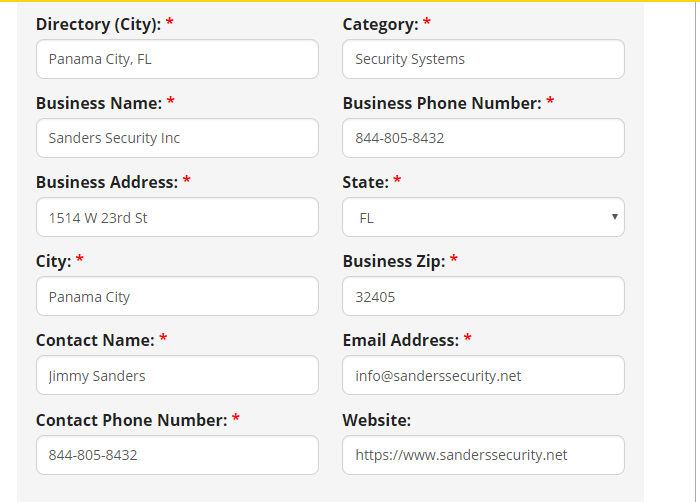The width and height of the screenshot is (700, 502).
Task: Focus the Business Zip input
Action: (483, 296)
